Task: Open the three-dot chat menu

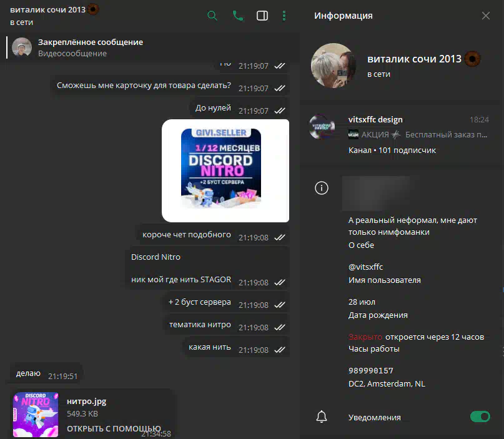Action: (284, 16)
